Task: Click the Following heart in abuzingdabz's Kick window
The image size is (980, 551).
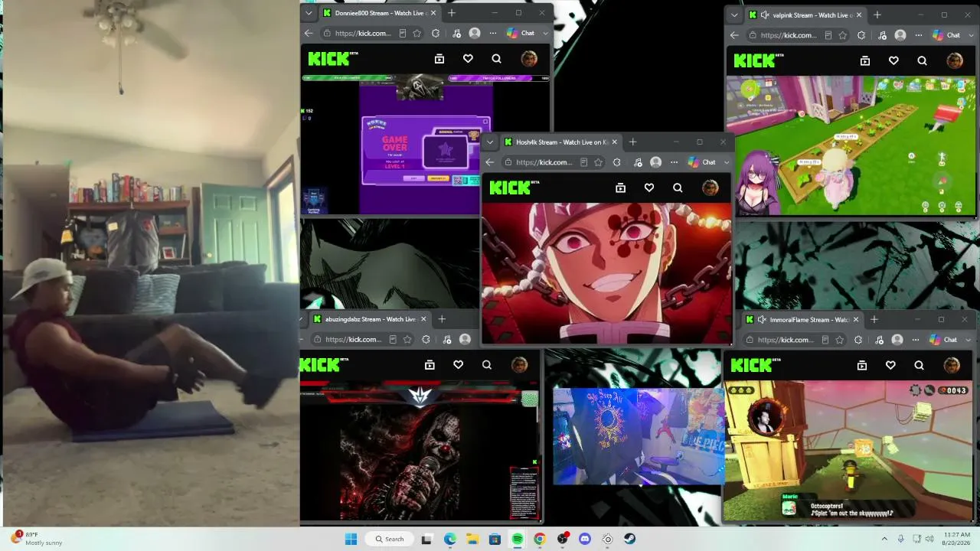Action: click(458, 365)
